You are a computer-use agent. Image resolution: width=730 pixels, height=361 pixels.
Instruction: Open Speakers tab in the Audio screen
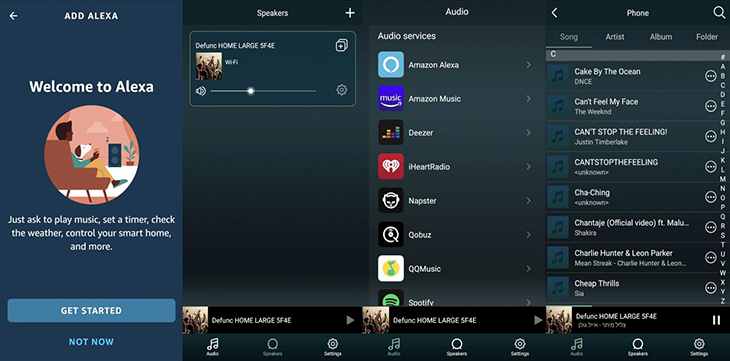pos(457,347)
